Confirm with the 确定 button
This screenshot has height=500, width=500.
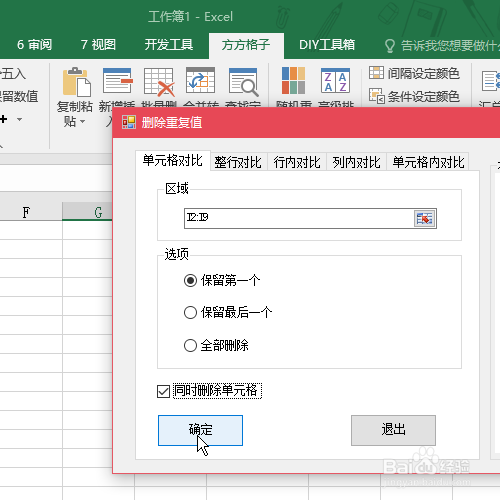coord(200,430)
